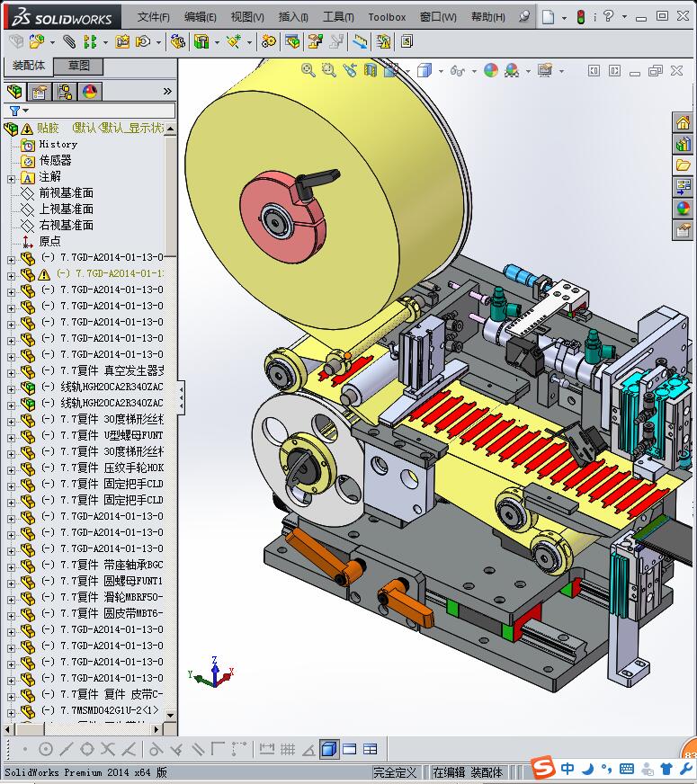Expand the first 线轨HGH20CA2R340ZAC component node
The height and width of the screenshot is (784, 697).
pos(11,389)
